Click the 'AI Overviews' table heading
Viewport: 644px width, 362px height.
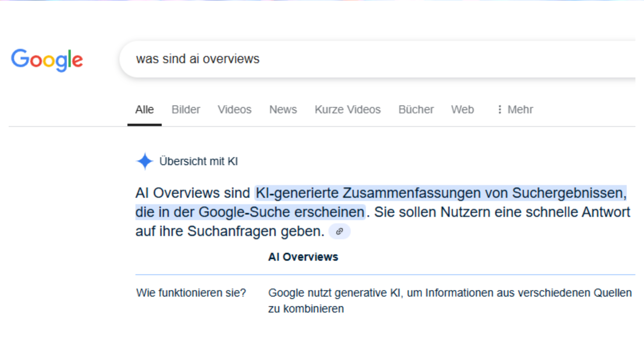coord(303,257)
